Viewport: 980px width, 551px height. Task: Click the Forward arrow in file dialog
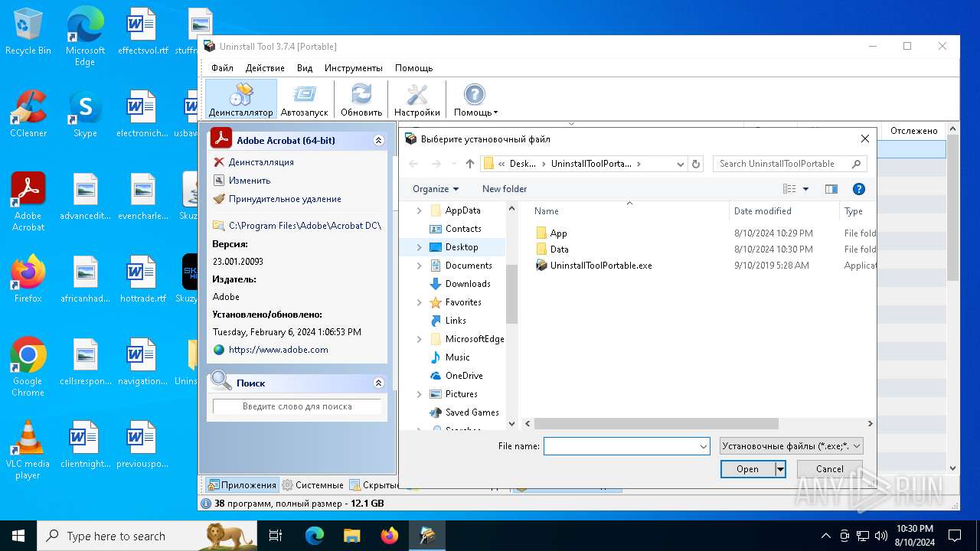pos(436,164)
